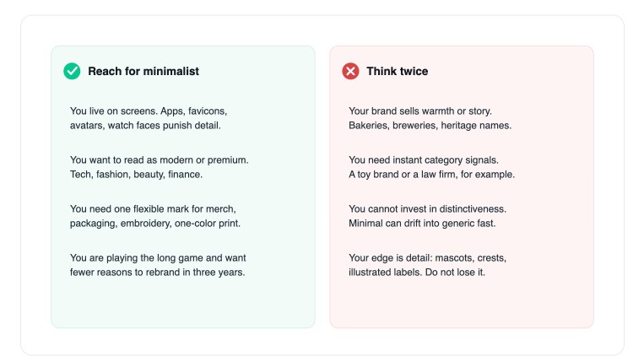Click the green checkmark icon

(72, 71)
